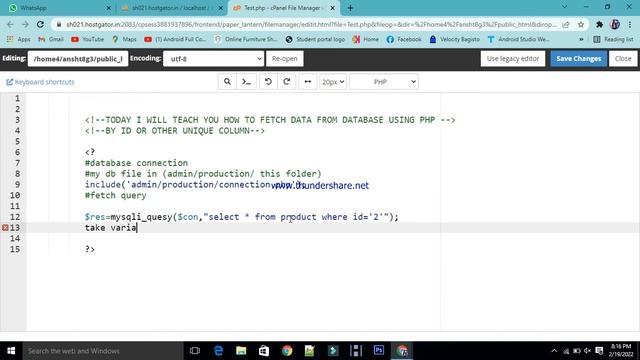This screenshot has height=360, width=640.
Task: Open Apps bookmark
Action: (x=19, y=39)
